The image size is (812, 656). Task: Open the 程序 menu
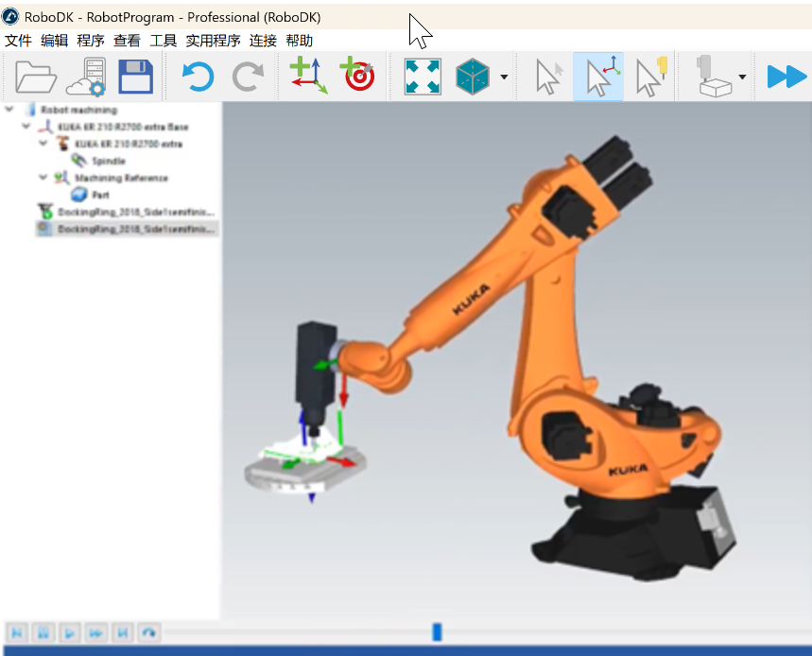[x=91, y=41]
